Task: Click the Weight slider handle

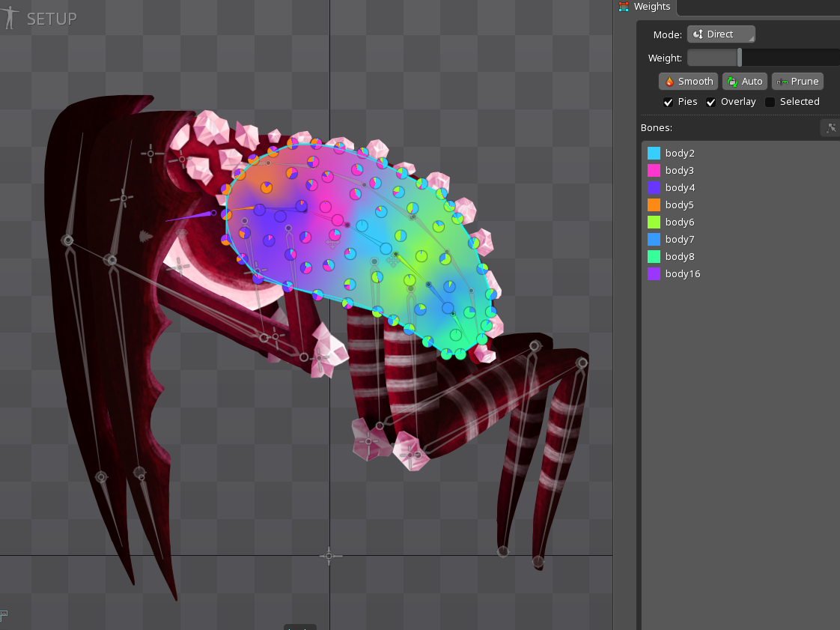Action: [x=739, y=58]
